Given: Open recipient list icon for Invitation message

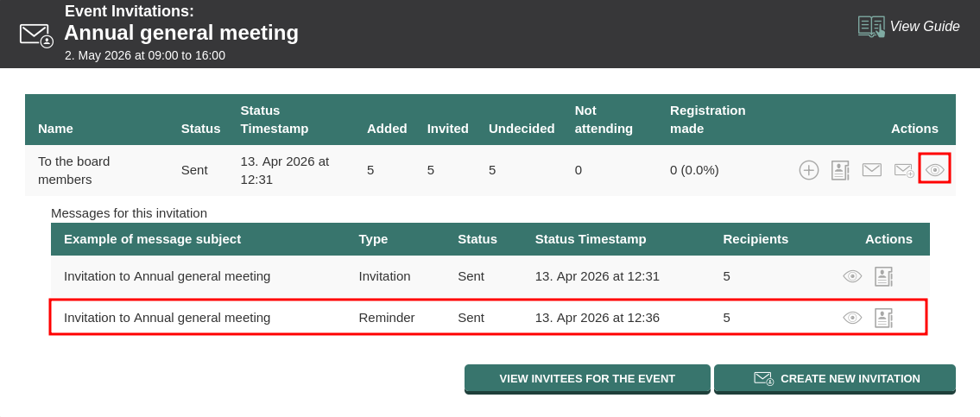Looking at the screenshot, I should (x=883, y=276).
